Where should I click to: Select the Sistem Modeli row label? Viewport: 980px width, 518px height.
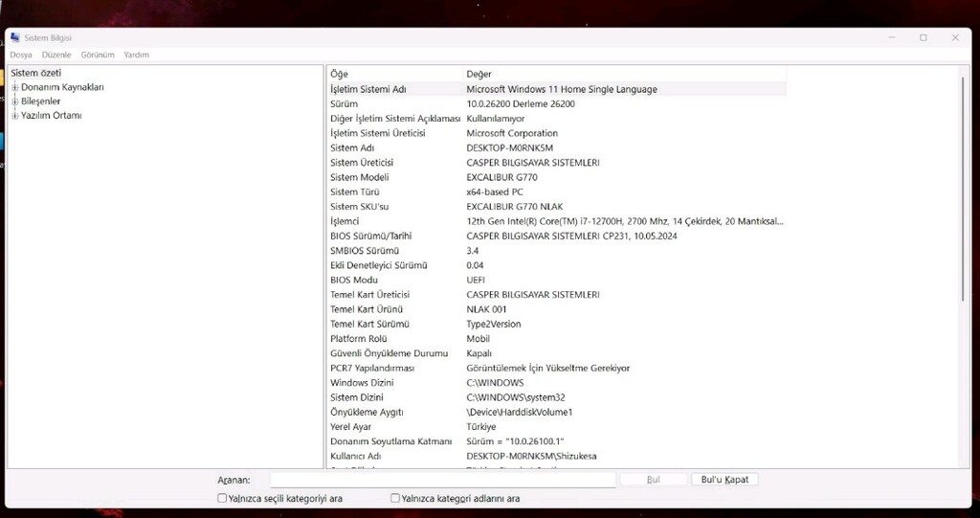360,178
